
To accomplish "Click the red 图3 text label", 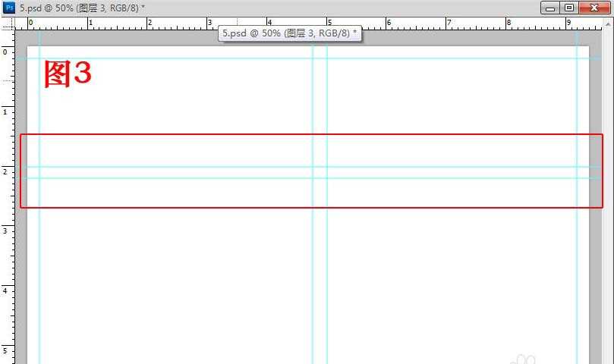I will point(68,74).
